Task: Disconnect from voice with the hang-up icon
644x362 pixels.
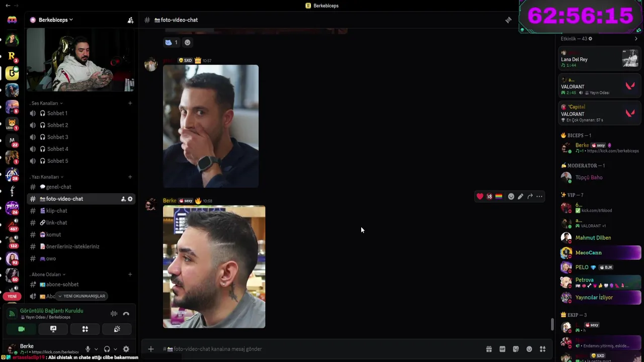Action: pyautogui.click(x=126, y=314)
